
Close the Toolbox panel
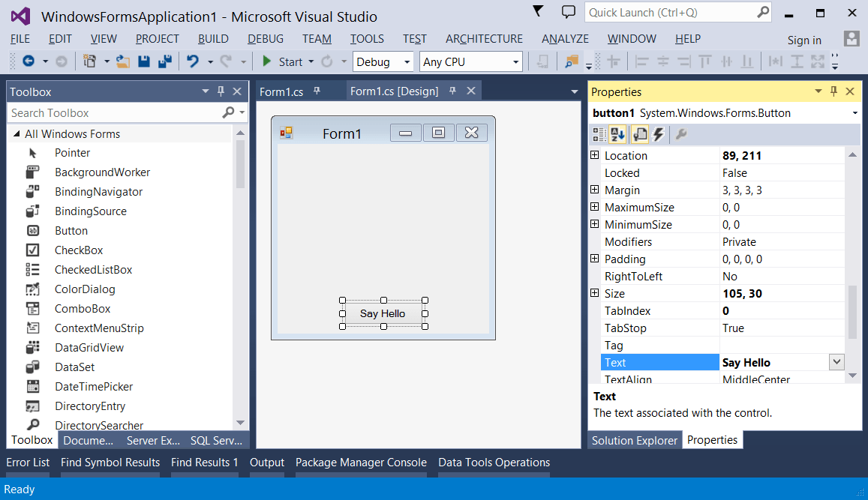coord(237,91)
